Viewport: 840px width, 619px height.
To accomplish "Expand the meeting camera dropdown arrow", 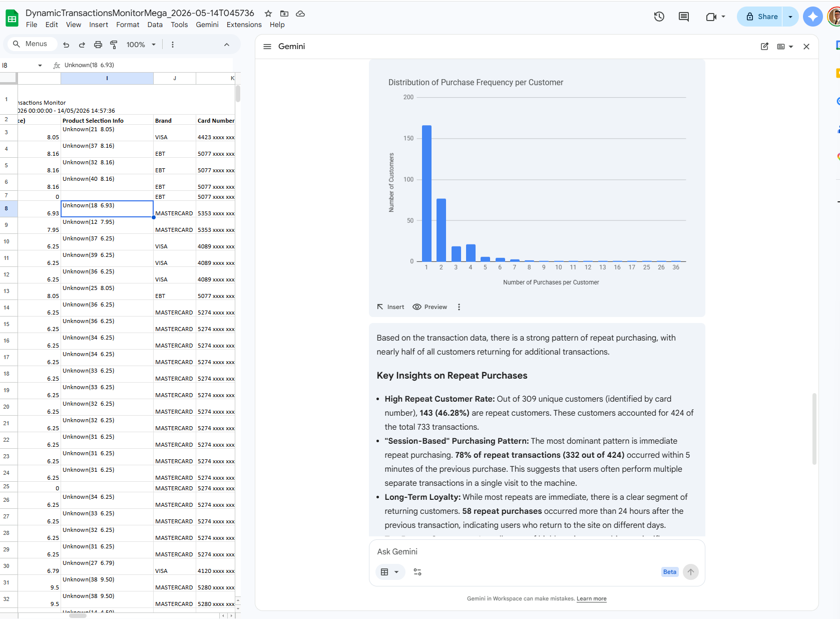I will tap(723, 17).
